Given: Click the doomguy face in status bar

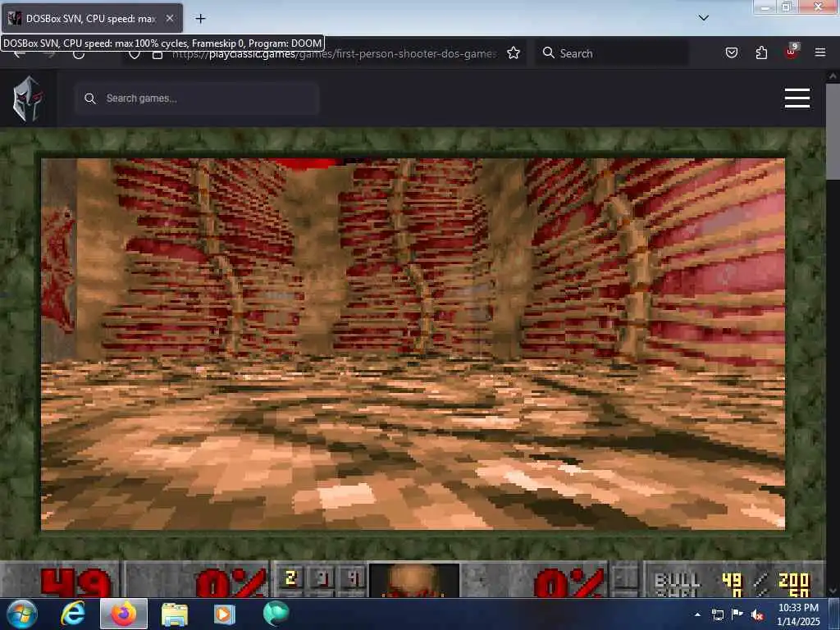Looking at the screenshot, I should pyautogui.click(x=413, y=581).
